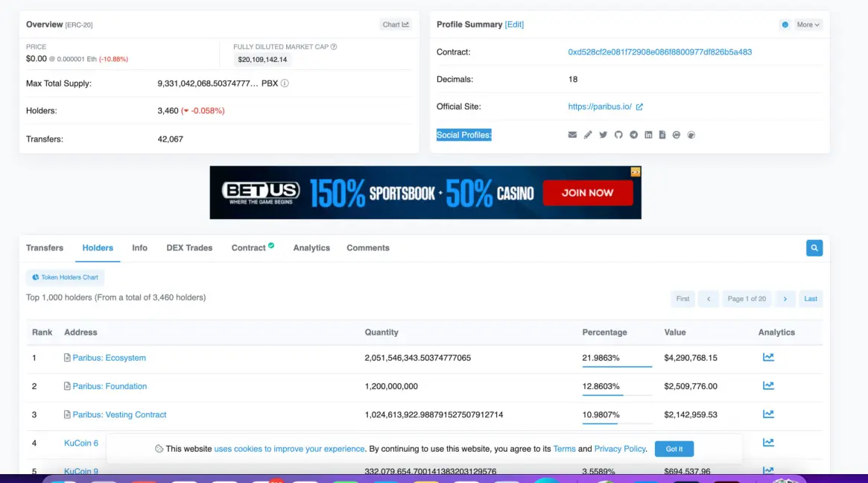The width and height of the screenshot is (868, 483).
Task: Click the $20,109,142.14 market cap value
Action: click(x=262, y=60)
